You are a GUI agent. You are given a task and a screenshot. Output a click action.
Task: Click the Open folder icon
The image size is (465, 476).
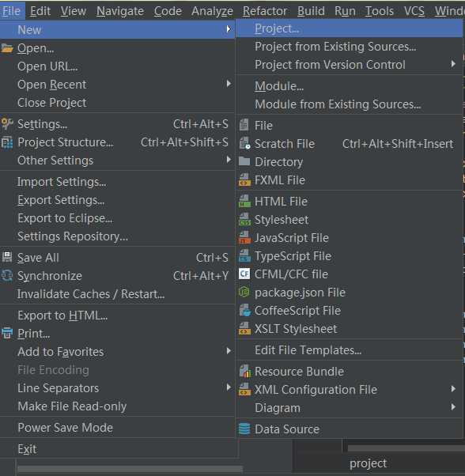(x=7, y=48)
